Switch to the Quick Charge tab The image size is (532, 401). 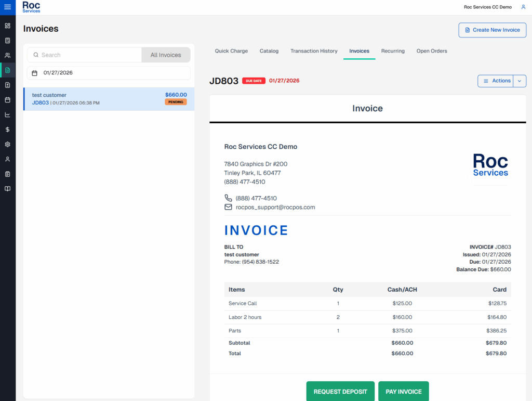231,51
